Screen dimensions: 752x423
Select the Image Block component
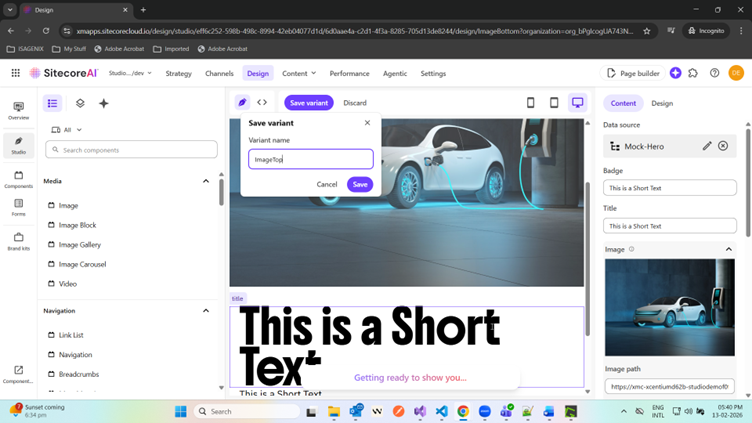(x=77, y=225)
